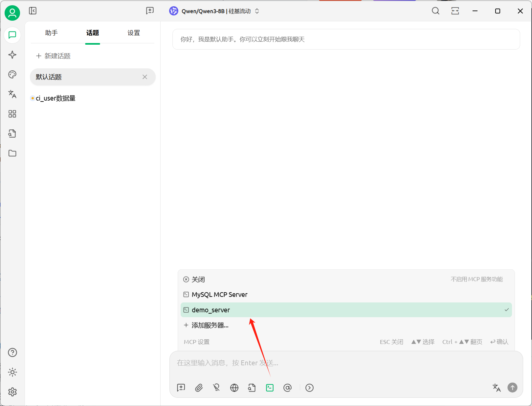Click 新建话题 to create new topic

click(x=54, y=56)
